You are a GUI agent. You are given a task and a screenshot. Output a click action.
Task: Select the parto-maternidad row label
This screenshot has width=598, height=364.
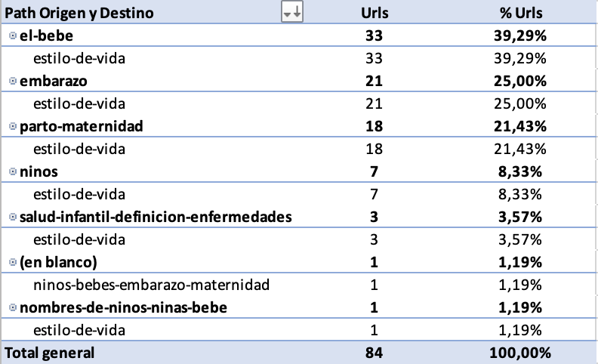coord(82,126)
